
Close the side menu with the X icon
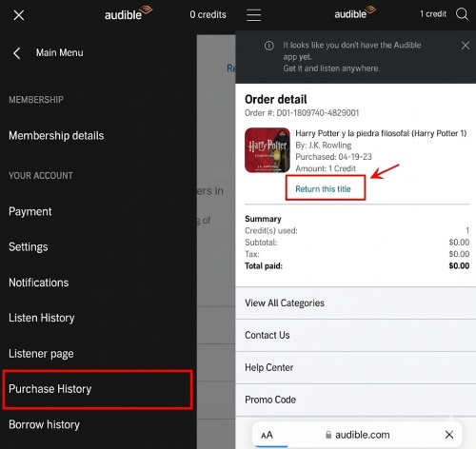click(x=19, y=15)
